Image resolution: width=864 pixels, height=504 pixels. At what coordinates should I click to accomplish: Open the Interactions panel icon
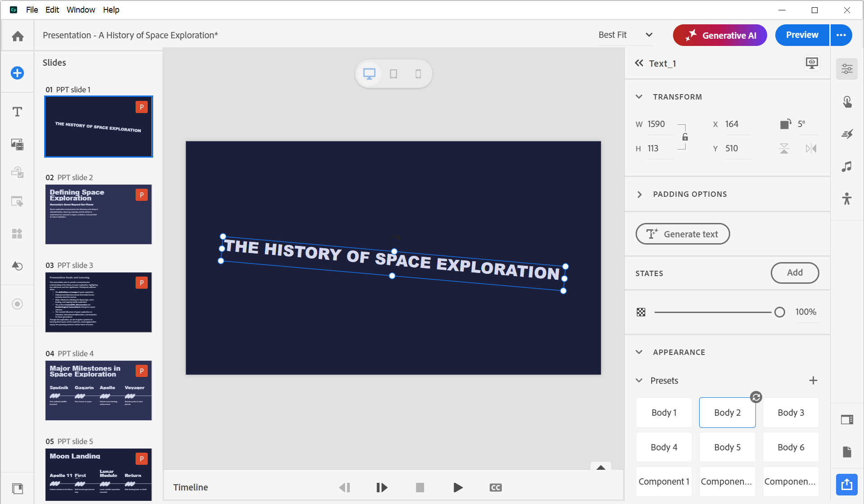click(847, 102)
